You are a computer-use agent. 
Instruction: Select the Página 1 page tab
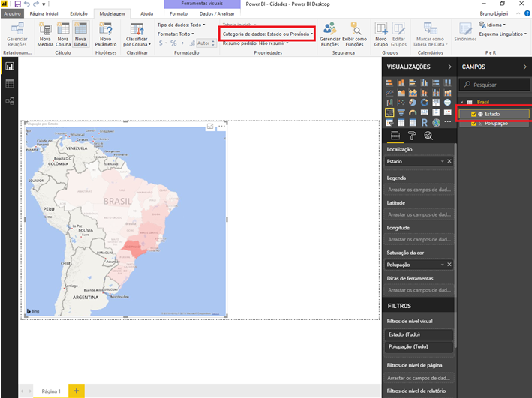pos(51,391)
